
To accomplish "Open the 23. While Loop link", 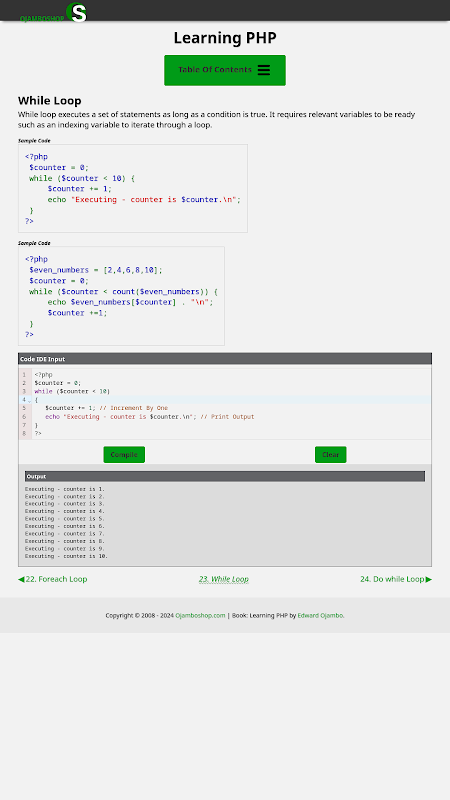I will tap(223, 579).
